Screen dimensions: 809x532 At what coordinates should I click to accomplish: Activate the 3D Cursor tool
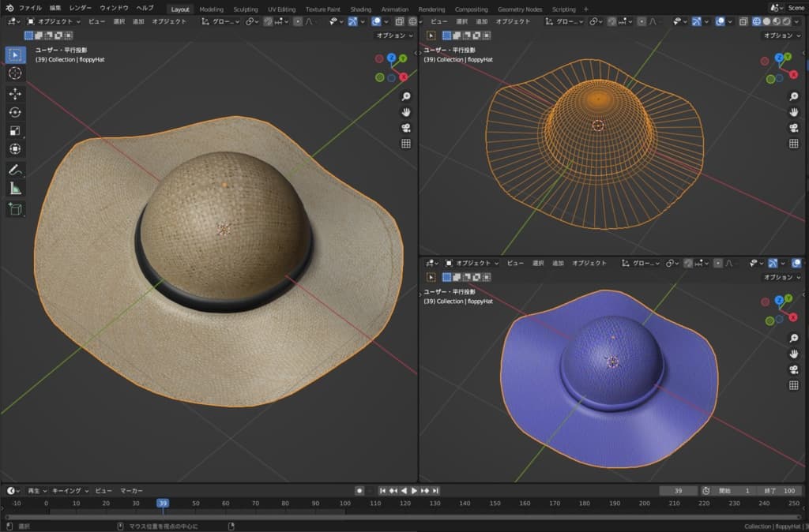(16, 73)
